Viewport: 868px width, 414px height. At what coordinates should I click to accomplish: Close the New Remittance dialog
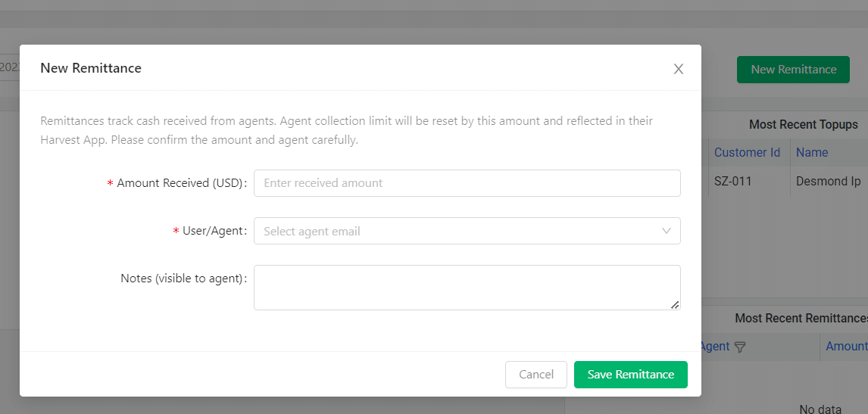pyautogui.click(x=679, y=69)
